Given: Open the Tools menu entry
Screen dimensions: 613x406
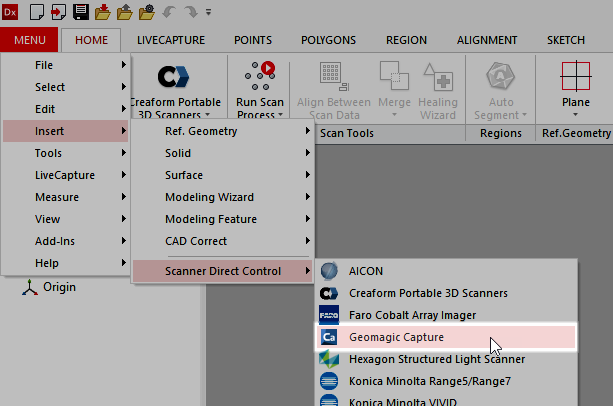Looking at the screenshot, I should [65, 153].
